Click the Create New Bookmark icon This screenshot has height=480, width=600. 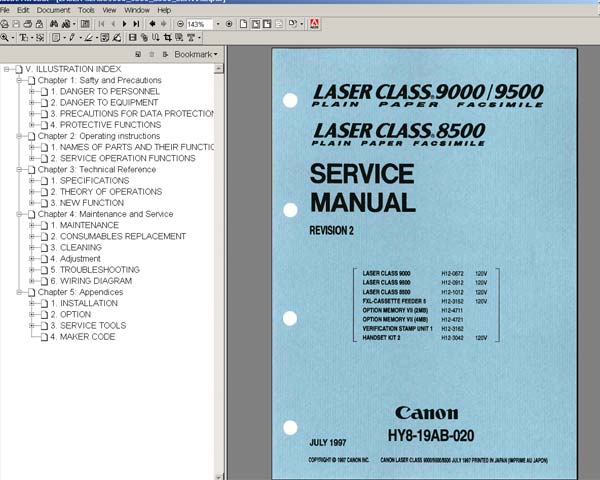138,54
